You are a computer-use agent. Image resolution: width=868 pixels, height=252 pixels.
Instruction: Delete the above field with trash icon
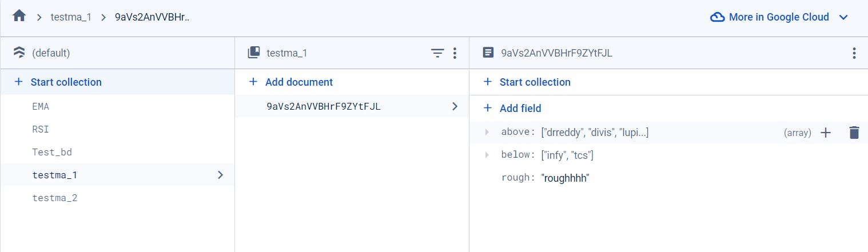pyautogui.click(x=854, y=133)
